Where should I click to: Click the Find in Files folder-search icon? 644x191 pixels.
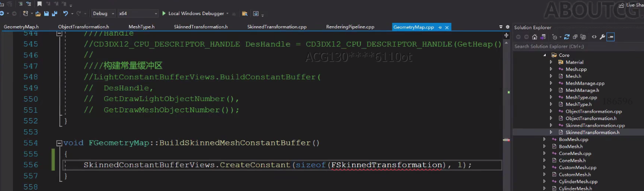244,14
